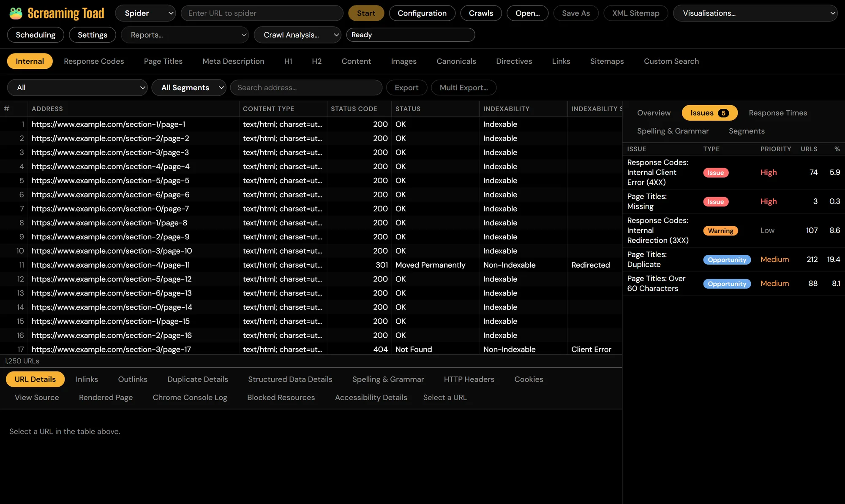
Task: Switch to the Page Titles tab
Action: click(x=163, y=61)
